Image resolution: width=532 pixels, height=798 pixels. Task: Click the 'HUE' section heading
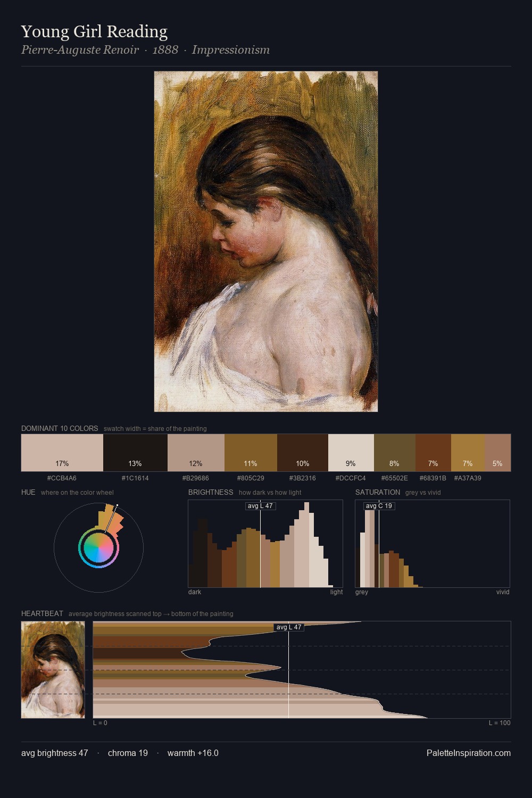tap(28, 492)
